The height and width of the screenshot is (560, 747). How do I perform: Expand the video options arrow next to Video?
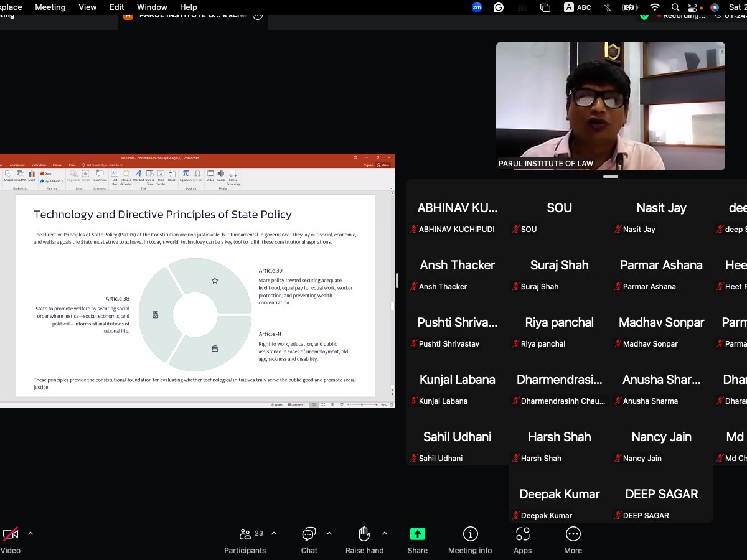click(x=31, y=533)
